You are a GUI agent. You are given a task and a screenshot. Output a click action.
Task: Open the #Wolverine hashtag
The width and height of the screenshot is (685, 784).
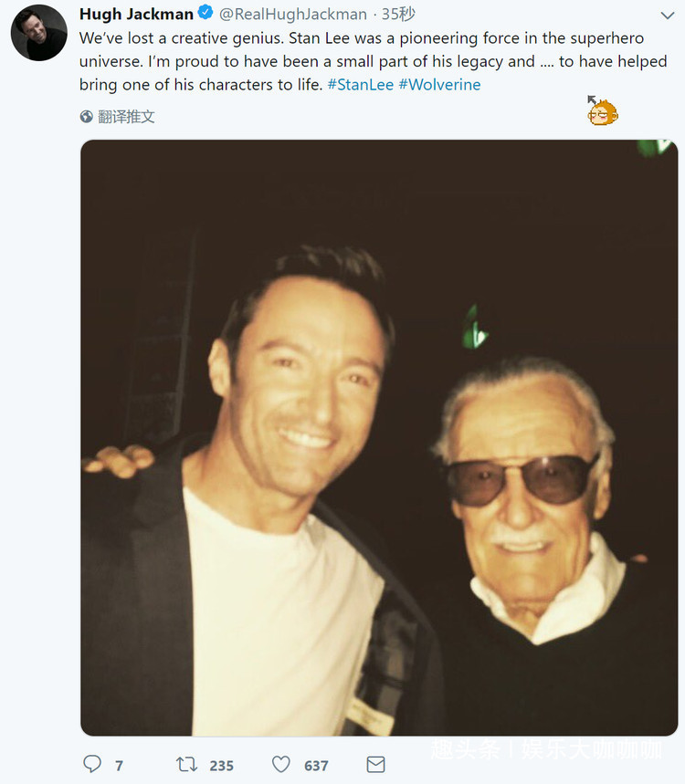point(439,85)
